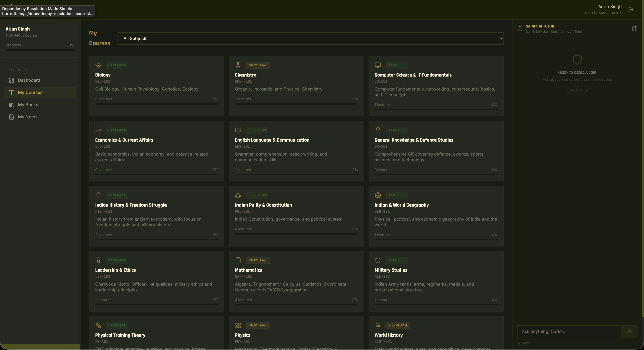Click the send button in the AI chat
Image resolution: width=644 pixels, height=350 pixels.
pos(629,332)
